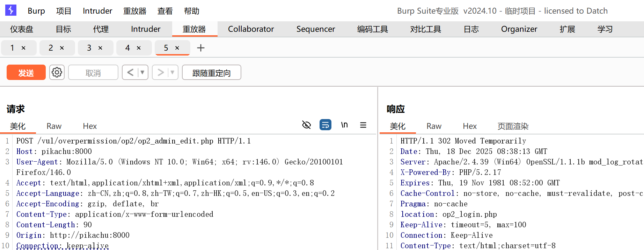The height and width of the screenshot is (250, 644).
Task: Add a new Repeater tab with plus
Action: click(x=201, y=48)
